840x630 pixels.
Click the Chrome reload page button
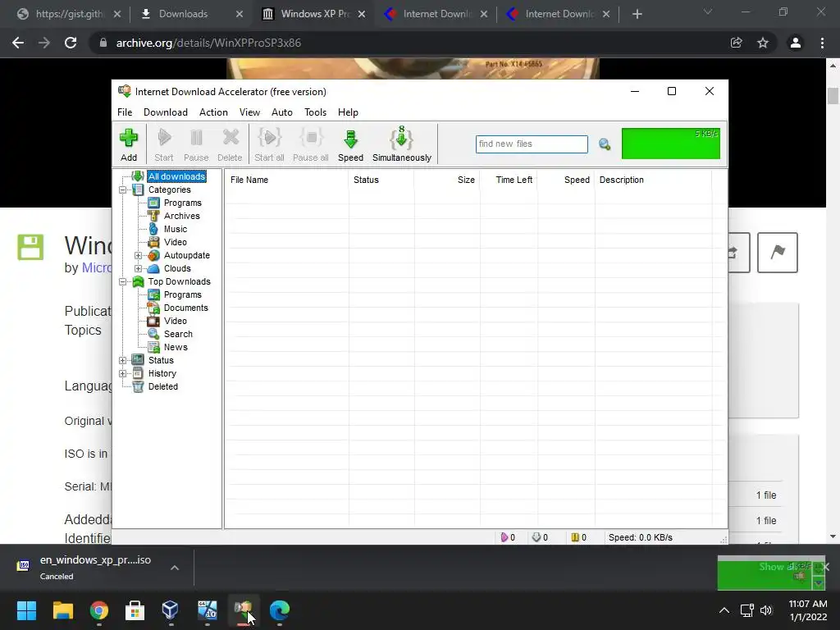pos(71,43)
